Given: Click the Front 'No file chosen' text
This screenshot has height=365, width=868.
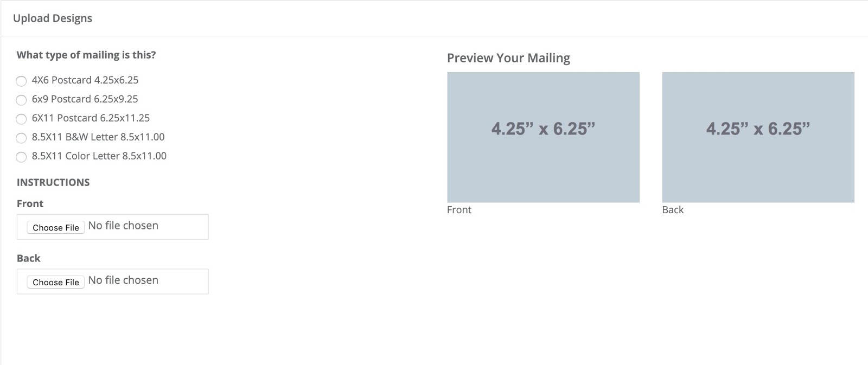Looking at the screenshot, I should point(123,226).
